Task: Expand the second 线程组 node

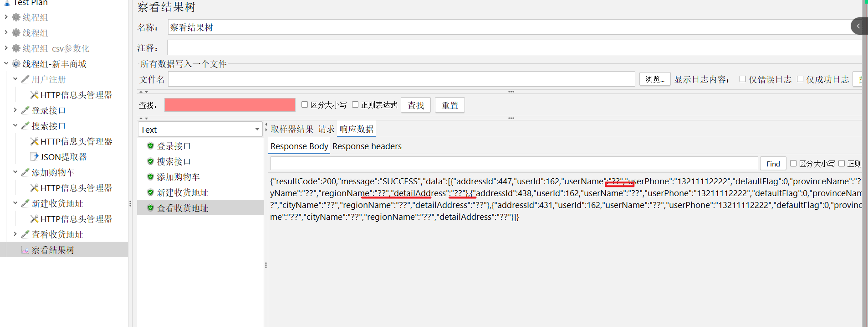Action: pos(6,32)
